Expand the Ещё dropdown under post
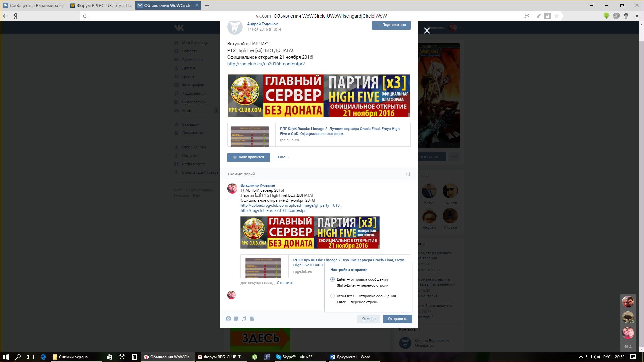644x362 pixels. [283, 157]
